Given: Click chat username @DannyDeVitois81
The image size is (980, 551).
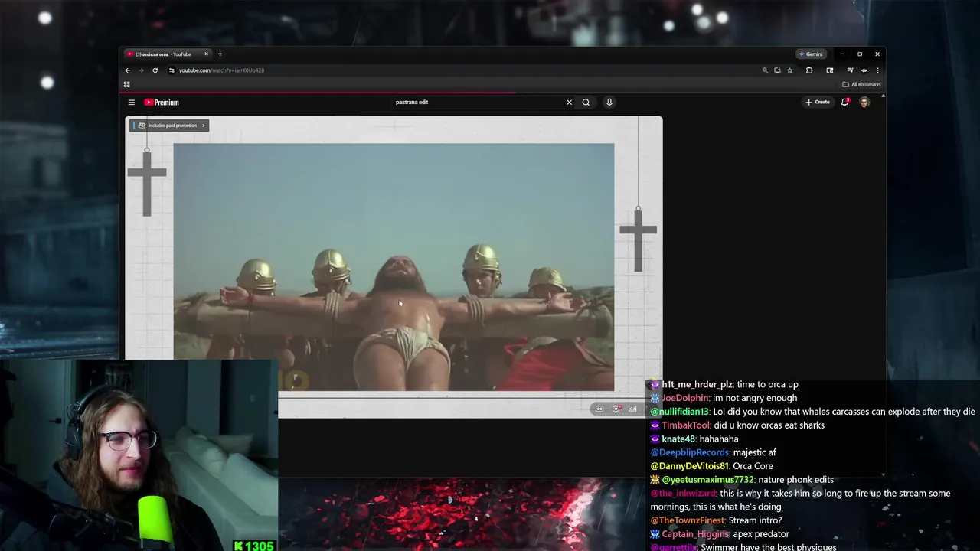Looking at the screenshot, I should [690, 466].
